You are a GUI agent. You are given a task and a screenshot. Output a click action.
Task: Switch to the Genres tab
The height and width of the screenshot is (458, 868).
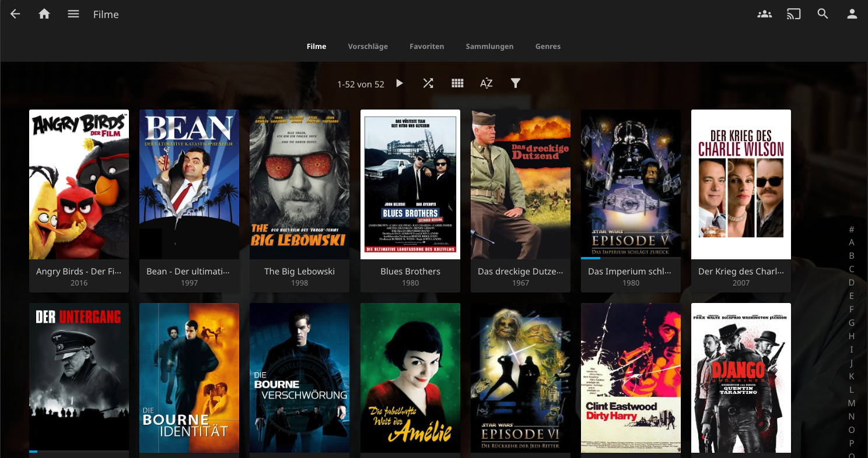[548, 47]
